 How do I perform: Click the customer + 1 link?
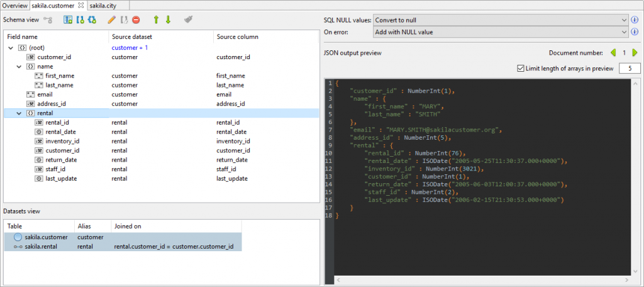tap(130, 48)
